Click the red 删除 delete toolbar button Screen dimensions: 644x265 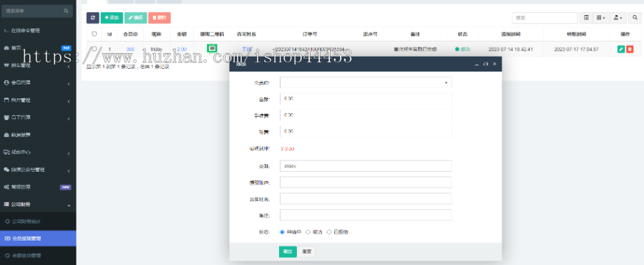click(160, 18)
